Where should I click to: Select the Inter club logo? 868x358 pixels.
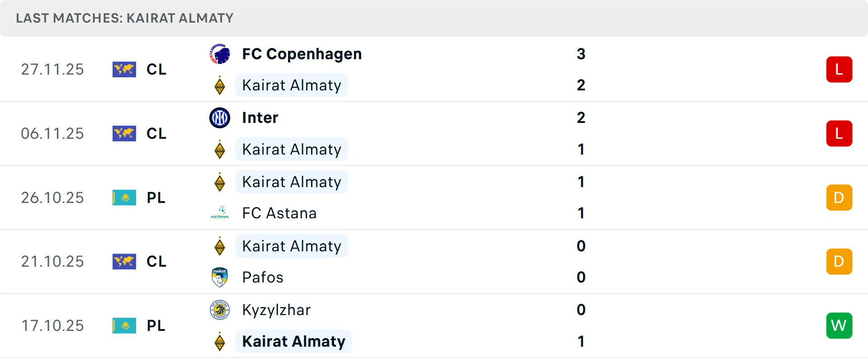[x=220, y=117]
